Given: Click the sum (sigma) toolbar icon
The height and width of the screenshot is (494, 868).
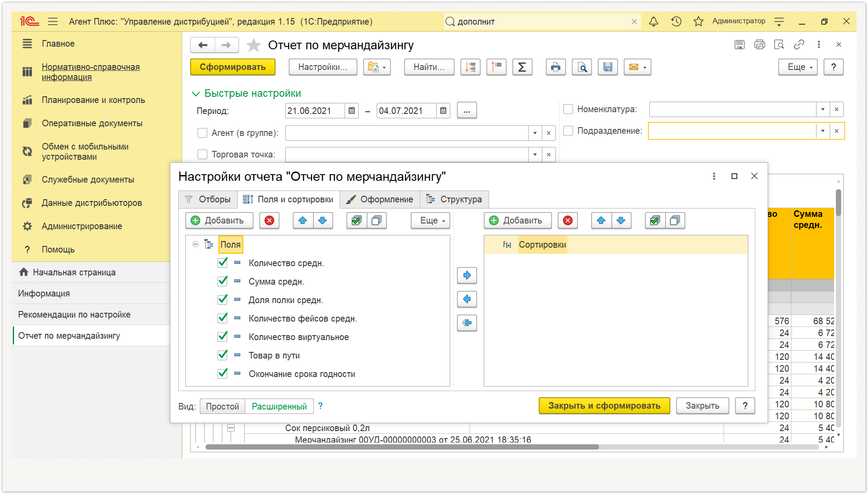Looking at the screenshot, I should point(522,67).
